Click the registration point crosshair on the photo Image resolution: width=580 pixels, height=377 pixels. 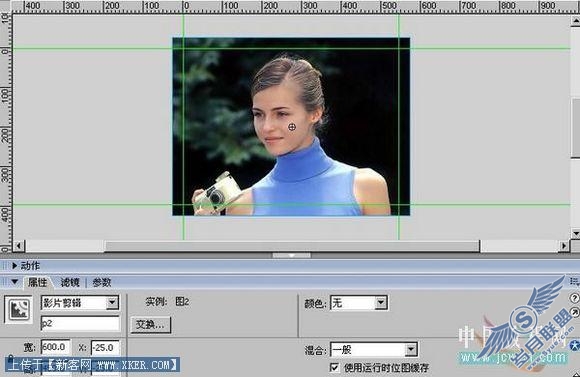pyautogui.click(x=292, y=127)
